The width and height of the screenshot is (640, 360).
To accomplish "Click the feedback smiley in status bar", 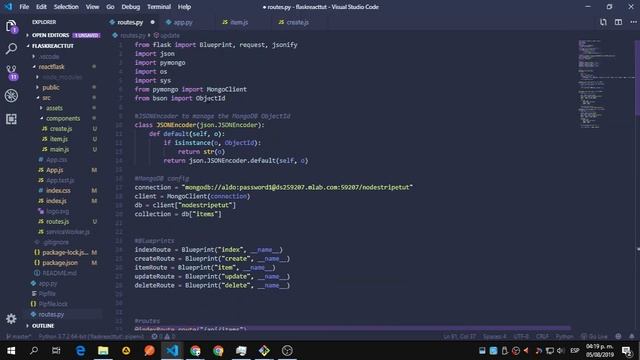I will [618, 337].
